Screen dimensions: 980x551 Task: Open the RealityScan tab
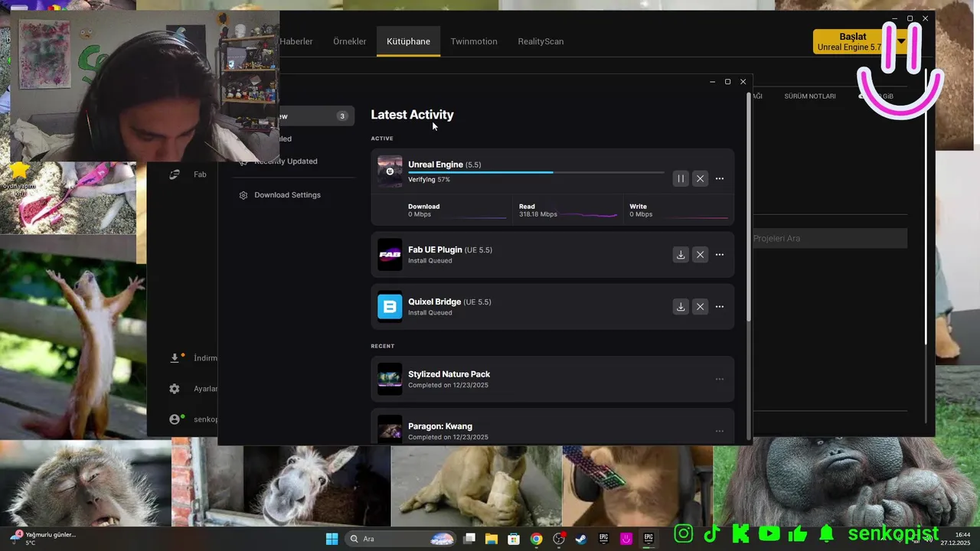pyautogui.click(x=541, y=41)
